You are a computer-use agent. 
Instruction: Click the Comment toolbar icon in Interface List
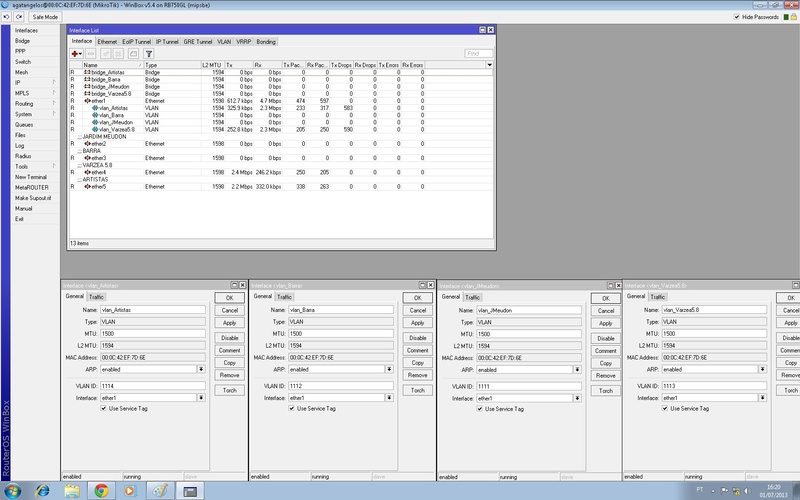pos(133,54)
